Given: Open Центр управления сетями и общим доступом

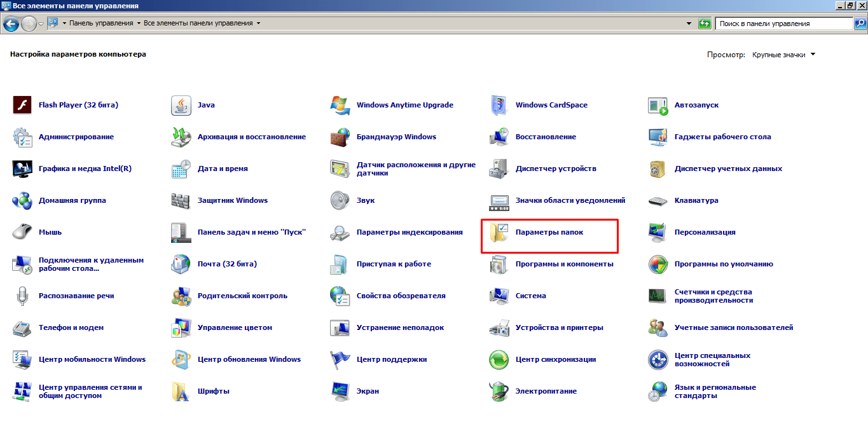Looking at the screenshot, I should pos(90,391).
